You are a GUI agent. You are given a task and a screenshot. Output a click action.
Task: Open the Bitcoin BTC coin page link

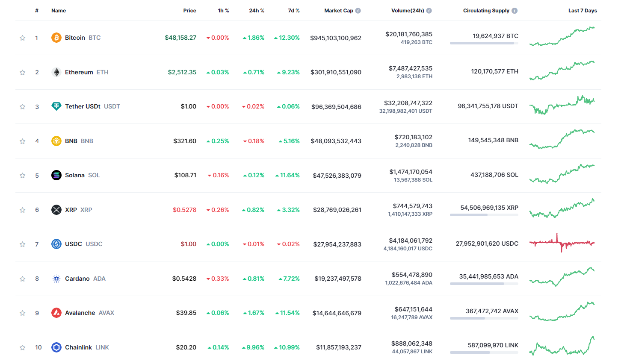pyautogui.click(x=76, y=38)
